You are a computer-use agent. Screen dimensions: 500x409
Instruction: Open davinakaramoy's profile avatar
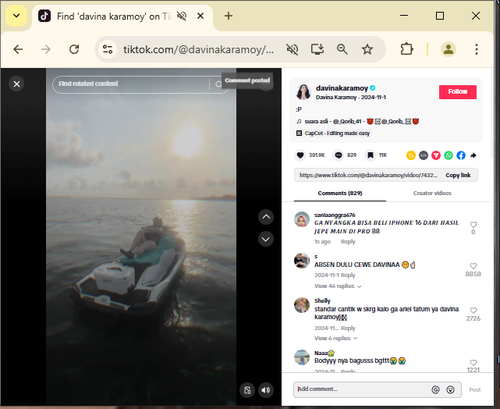tap(303, 92)
